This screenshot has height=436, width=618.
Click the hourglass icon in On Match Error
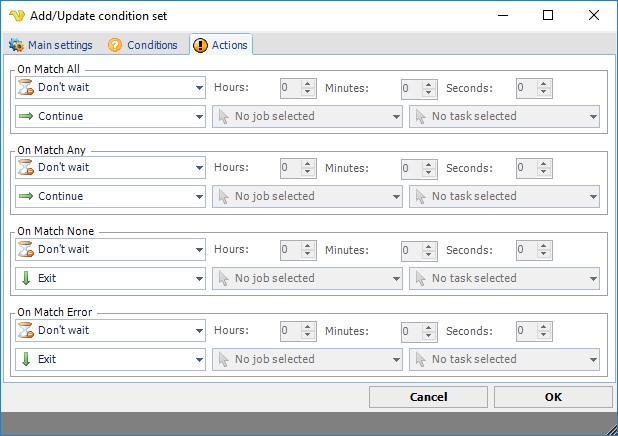(27, 330)
